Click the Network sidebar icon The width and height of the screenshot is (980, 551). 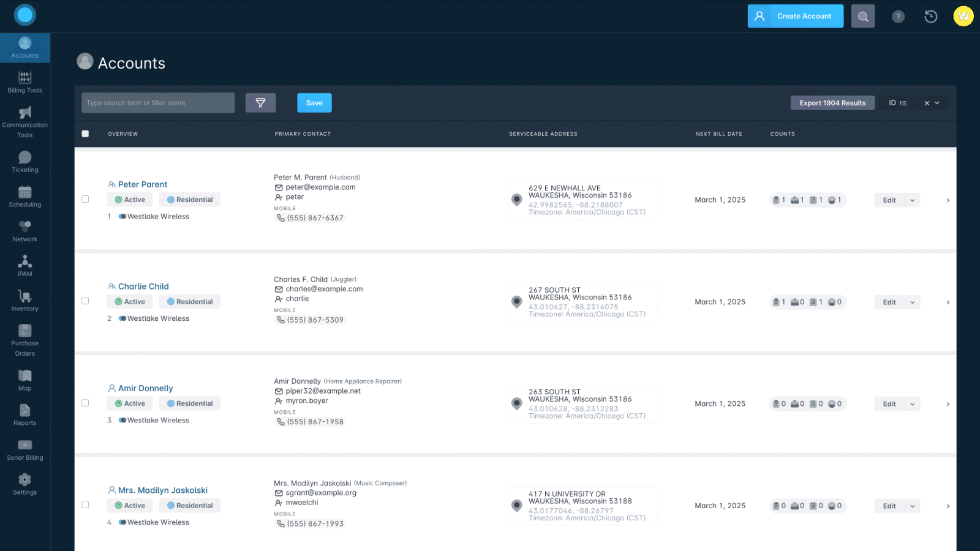(24, 231)
